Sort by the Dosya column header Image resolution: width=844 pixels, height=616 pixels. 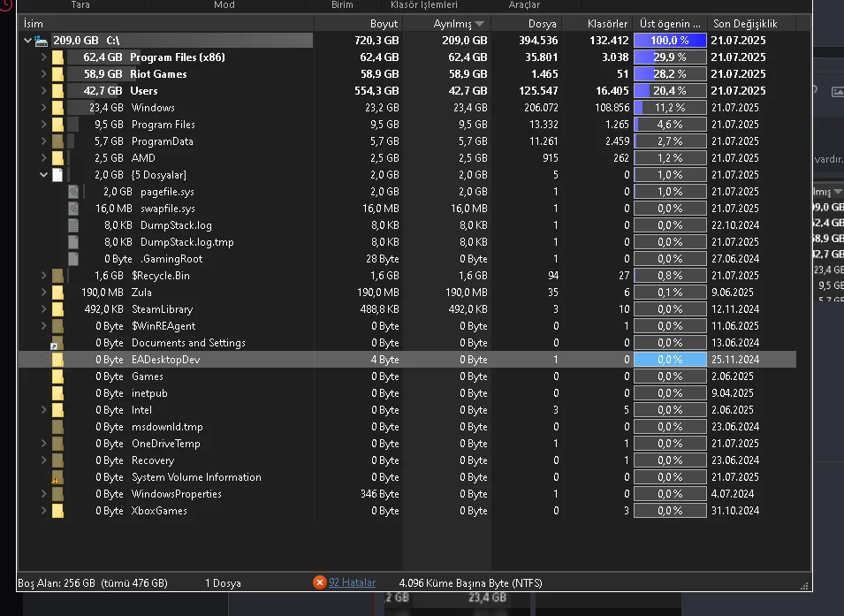coord(527,24)
